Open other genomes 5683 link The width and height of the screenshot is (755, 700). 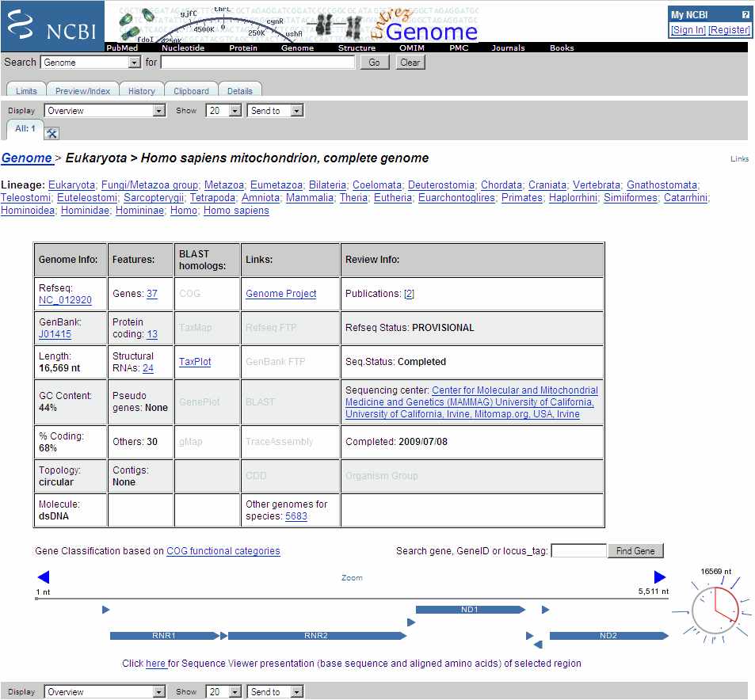tap(296, 516)
